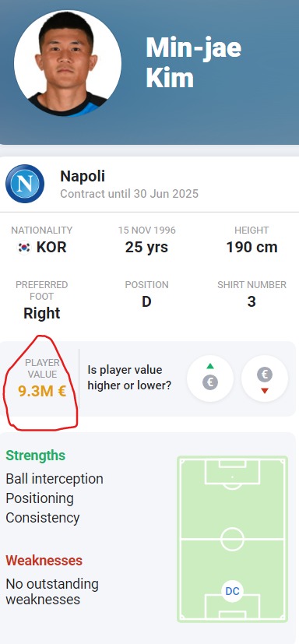Click the Right preferred foot value
The image size is (299, 644).
pyautogui.click(x=42, y=313)
